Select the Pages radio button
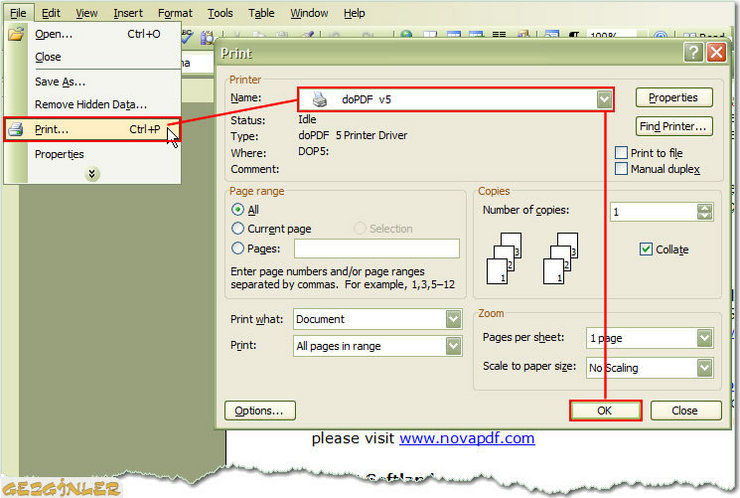 point(238,248)
